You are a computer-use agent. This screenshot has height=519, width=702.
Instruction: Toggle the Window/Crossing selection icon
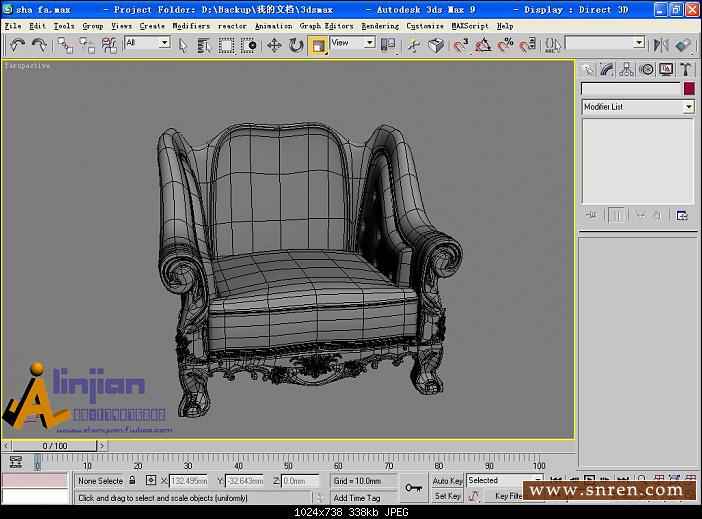[x=248, y=45]
